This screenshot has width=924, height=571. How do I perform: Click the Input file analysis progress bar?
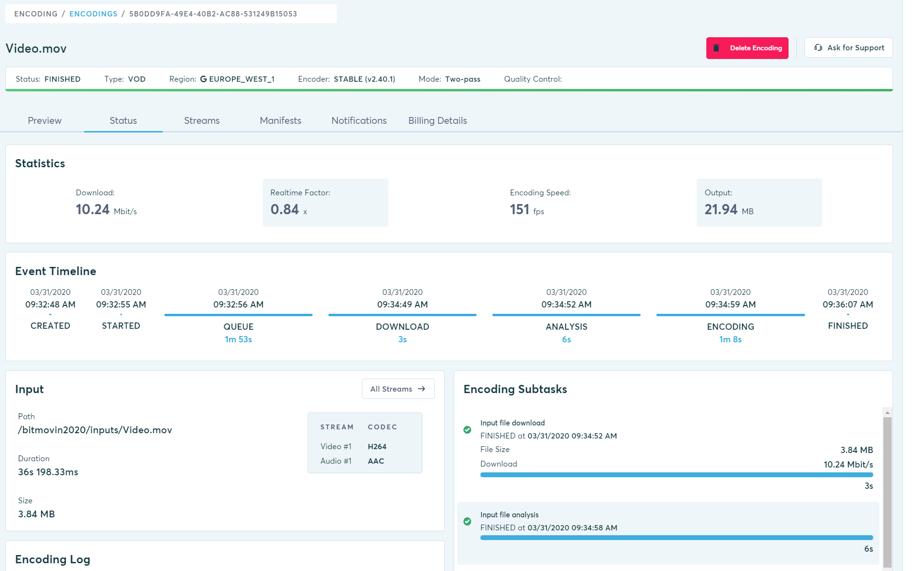click(676, 538)
